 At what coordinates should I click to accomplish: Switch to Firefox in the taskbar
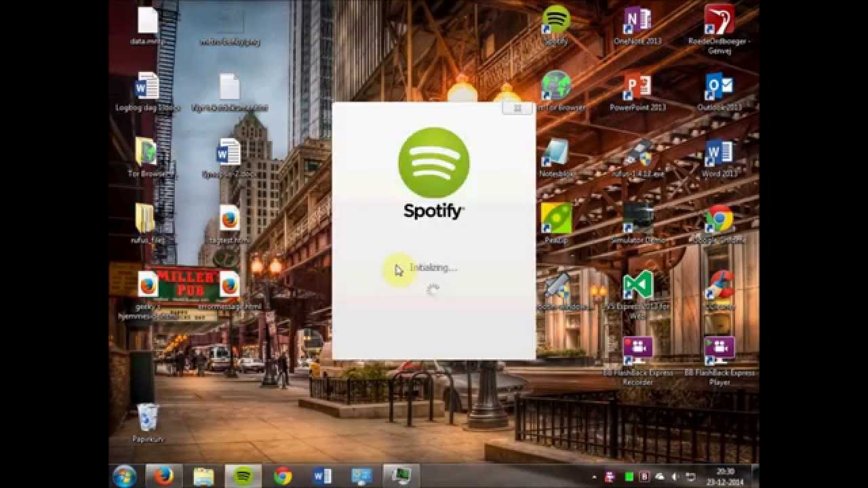tap(163, 476)
